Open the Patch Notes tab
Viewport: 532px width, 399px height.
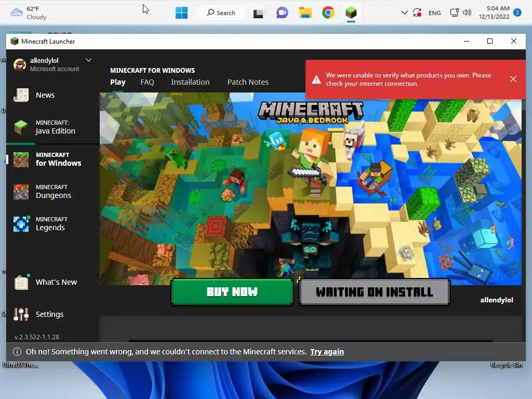tap(248, 82)
